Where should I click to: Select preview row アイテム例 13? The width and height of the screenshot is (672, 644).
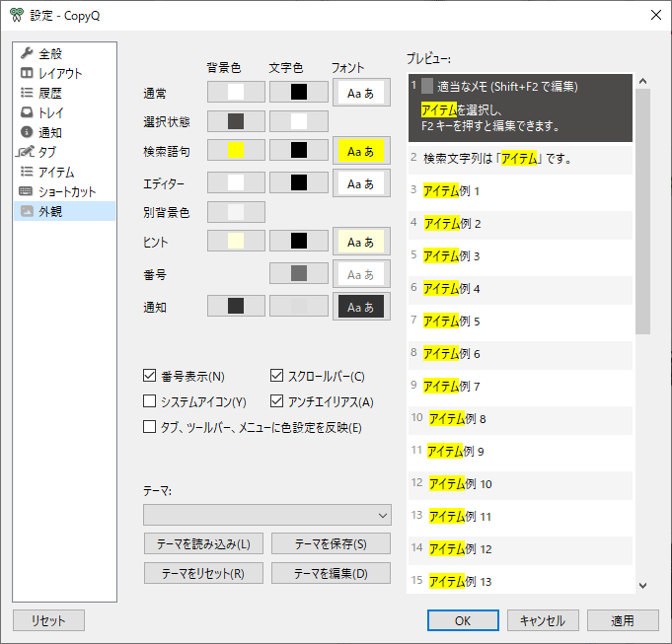coord(520,582)
